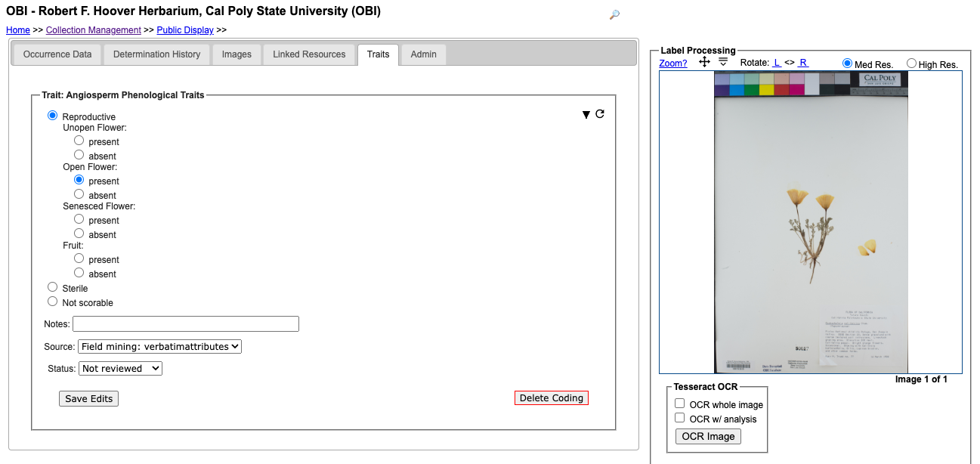The width and height of the screenshot is (980, 464).
Task: Click the circular refresh icon in trait panel
Action: click(600, 114)
